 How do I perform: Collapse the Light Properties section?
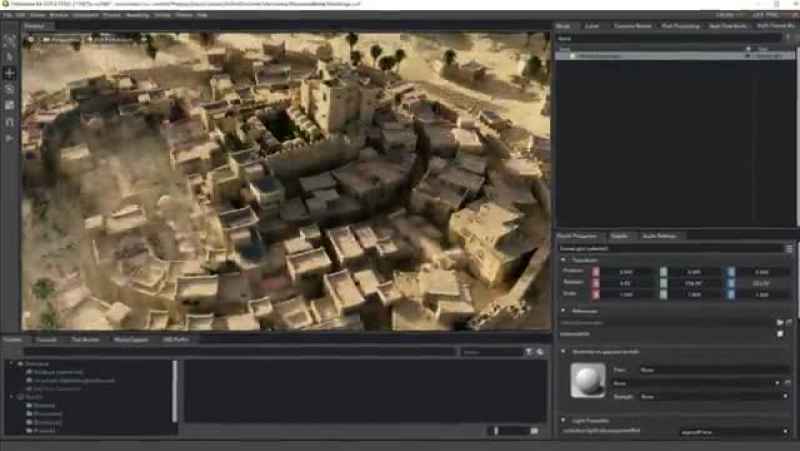564,420
